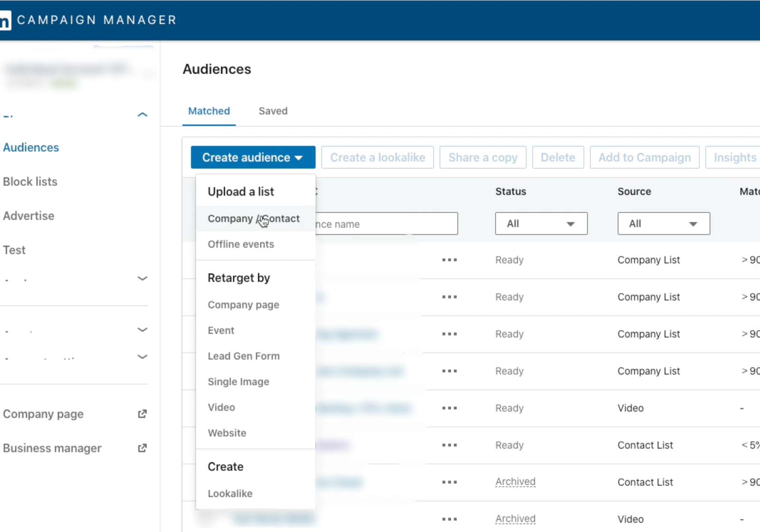Switch to the Saved tab
This screenshot has width=760, height=532.
tap(273, 111)
